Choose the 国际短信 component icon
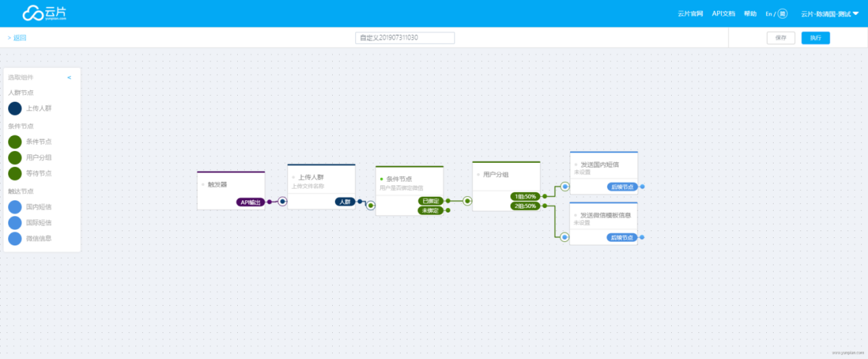The image size is (868, 359). pyautogui.click(x=15, y=222)
